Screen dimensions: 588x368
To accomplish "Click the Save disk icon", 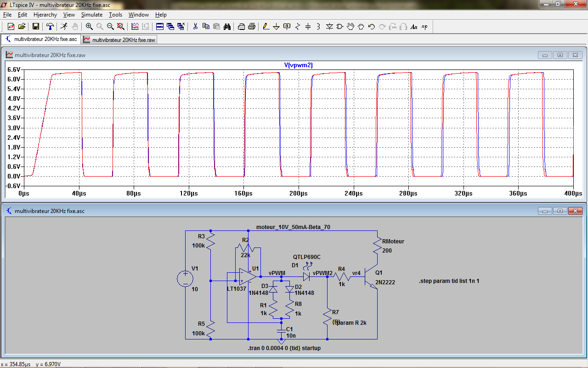I will (36, 27).
